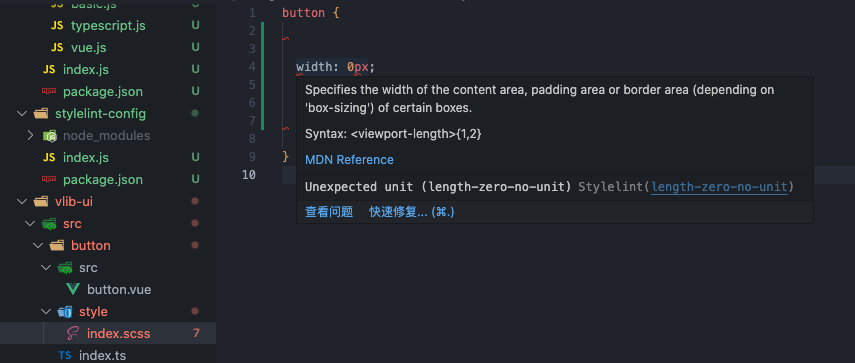
Task: Collapse the vlib-ui folder chevron
Action: (22, 201)
